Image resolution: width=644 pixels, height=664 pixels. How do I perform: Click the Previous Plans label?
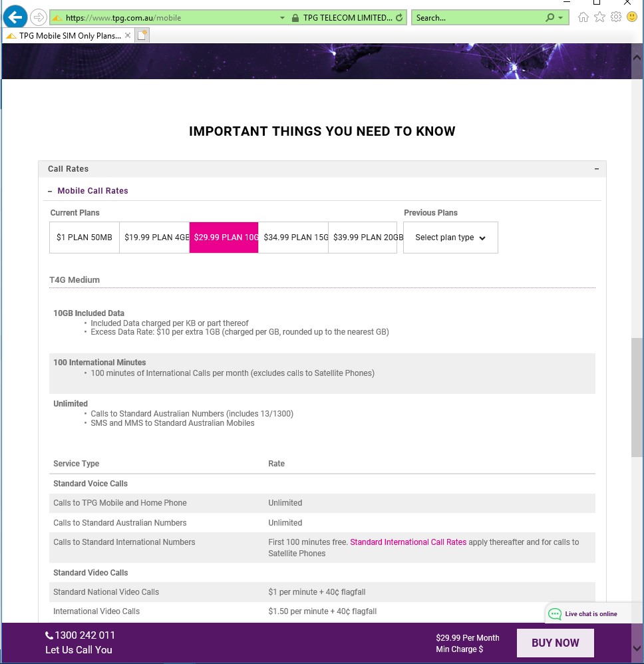(x=430, y=213)
